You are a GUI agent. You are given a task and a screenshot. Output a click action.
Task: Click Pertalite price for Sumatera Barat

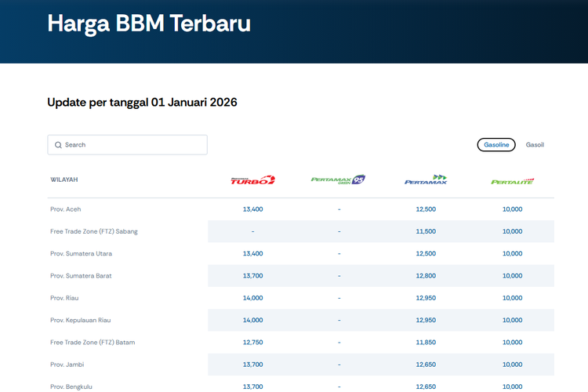[512, 276]
